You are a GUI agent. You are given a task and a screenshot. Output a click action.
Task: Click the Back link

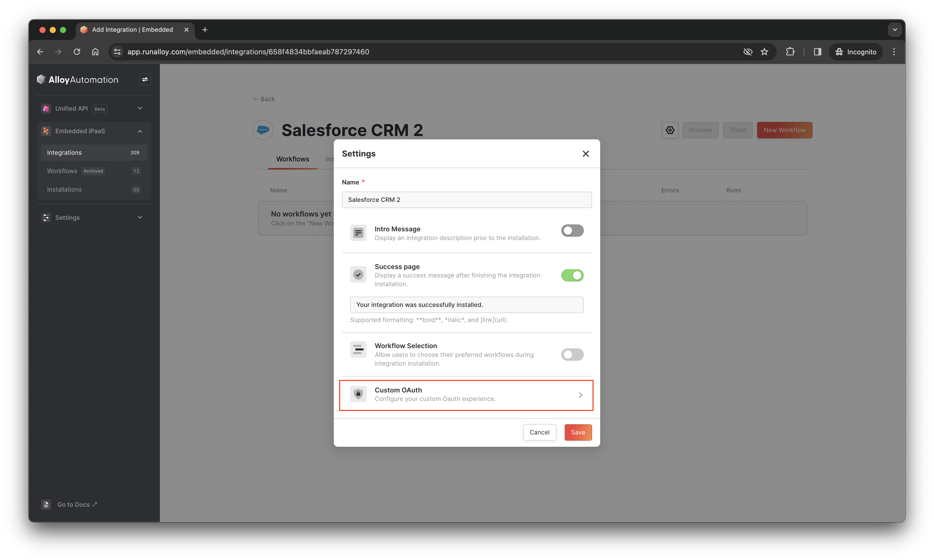[x=264, y=99]
